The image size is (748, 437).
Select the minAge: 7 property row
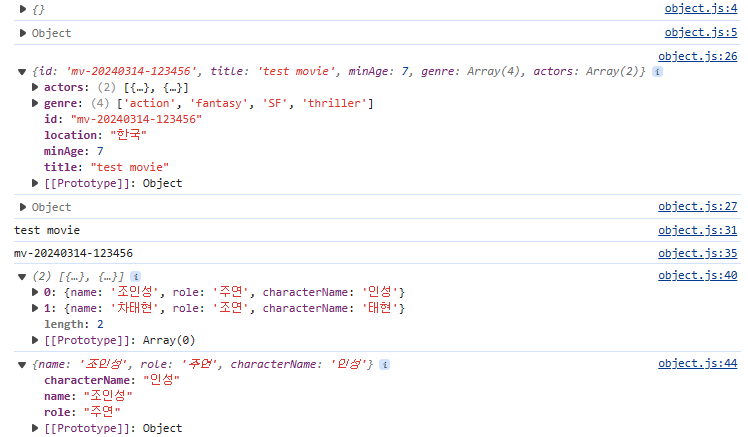coord(73,151)
